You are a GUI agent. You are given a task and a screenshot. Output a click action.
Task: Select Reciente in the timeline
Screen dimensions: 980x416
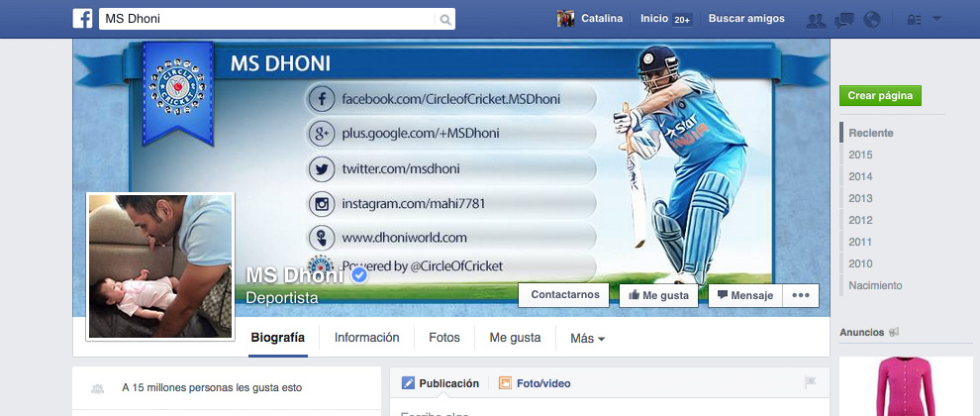click(871, 133)
